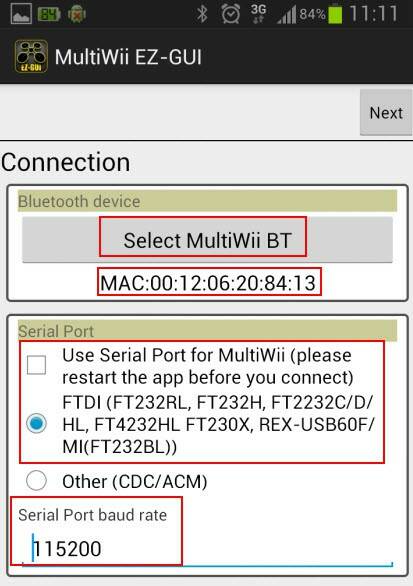
Task: Click the Select MultiWii BT button
Action: click(x=207, y=240)
